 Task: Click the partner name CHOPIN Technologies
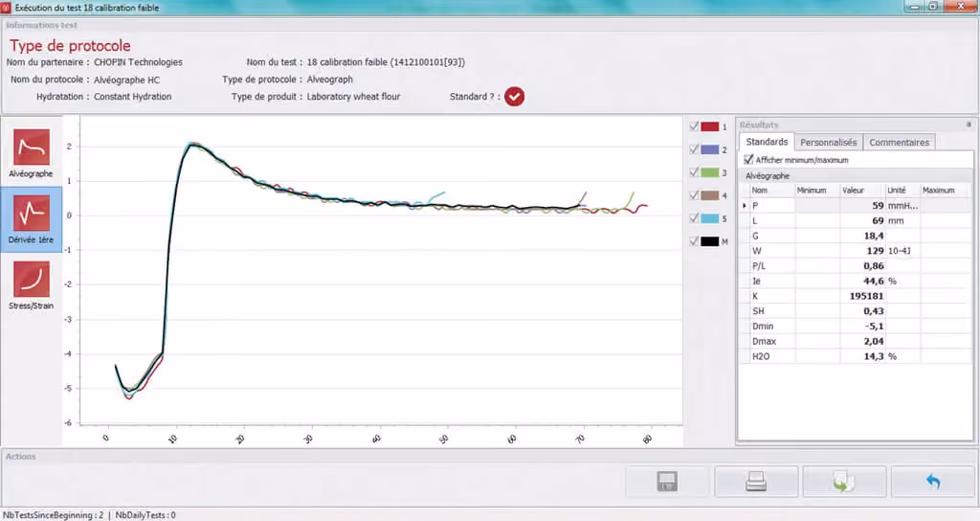(138, 62)
